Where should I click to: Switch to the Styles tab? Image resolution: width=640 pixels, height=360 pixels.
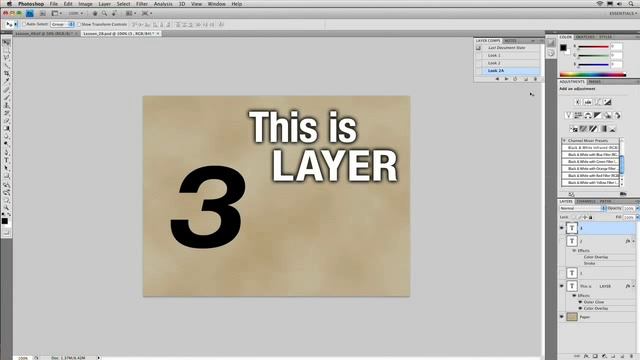tap(605, 37)
